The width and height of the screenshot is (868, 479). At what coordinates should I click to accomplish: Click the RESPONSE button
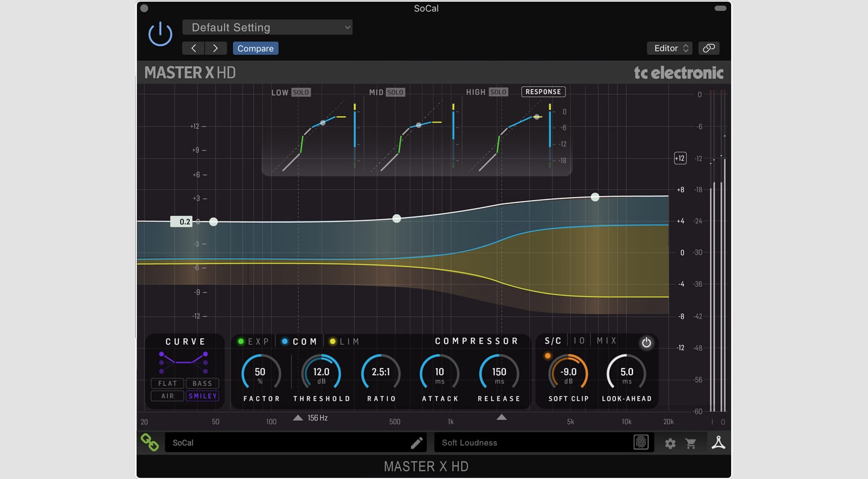click(543, 91)
